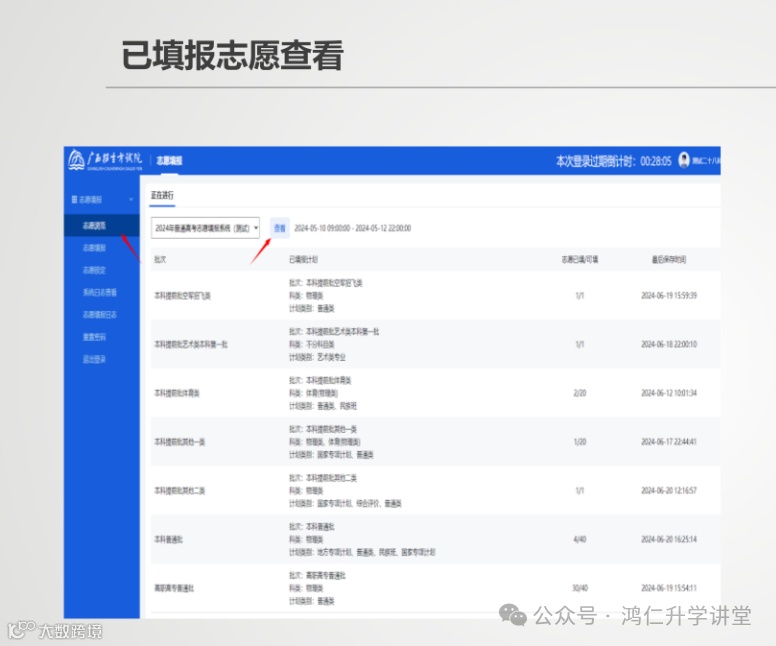776x646 pixels.
Task: Click the 30/40 filled count value
Action: 580,588
